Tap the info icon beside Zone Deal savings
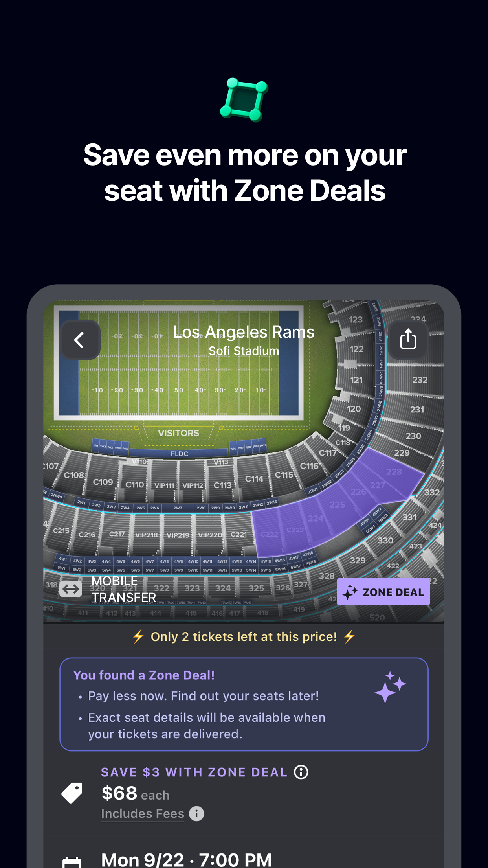The image size is (488, 868). tap(301, 772)
